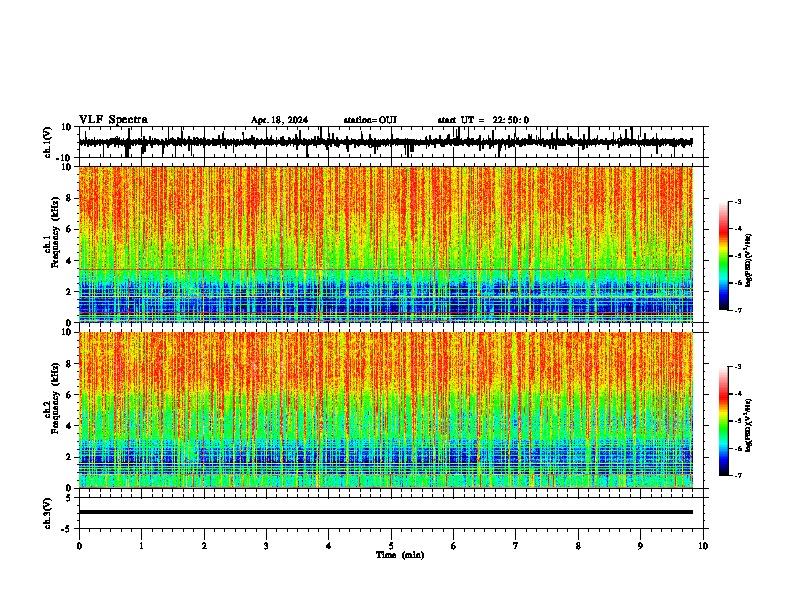This screenshot has height=612, width=792.
Task: Click inside the ch.2 spectrogram panel
Action: click(386, 410)
